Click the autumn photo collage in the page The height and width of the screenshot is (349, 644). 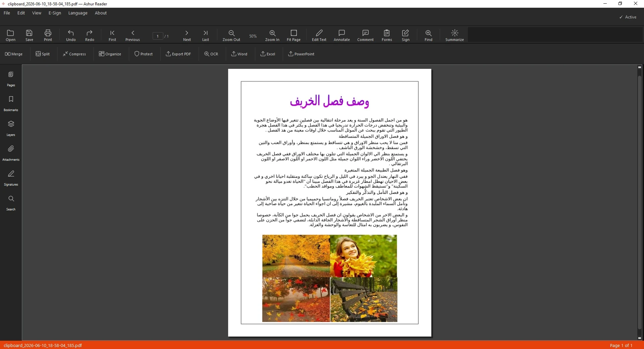click(330, 278)
